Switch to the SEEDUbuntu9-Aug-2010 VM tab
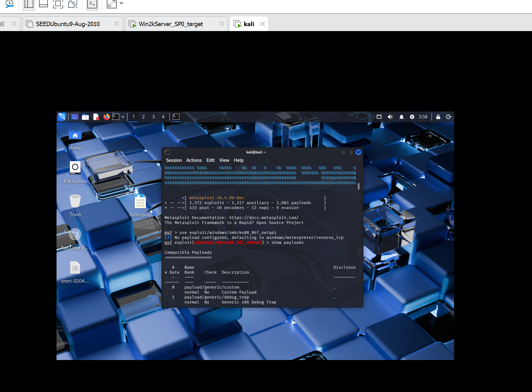Image resolution: width=532 pixels, height=392 pixels. (x=68, y=24)
